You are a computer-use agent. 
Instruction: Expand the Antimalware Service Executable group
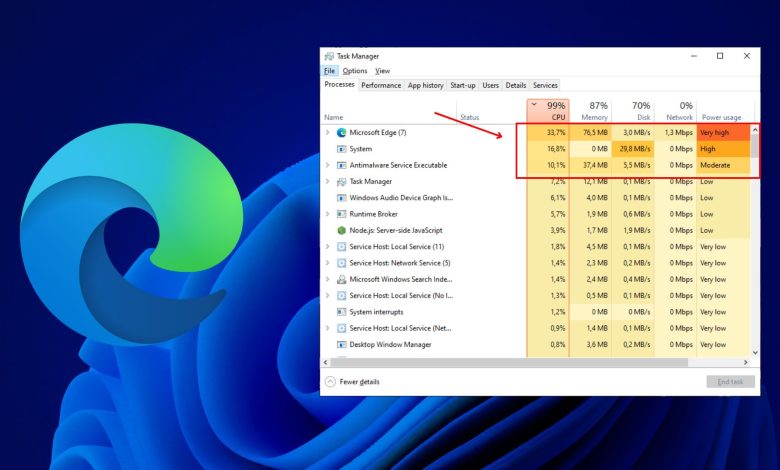tap(327, 165)
